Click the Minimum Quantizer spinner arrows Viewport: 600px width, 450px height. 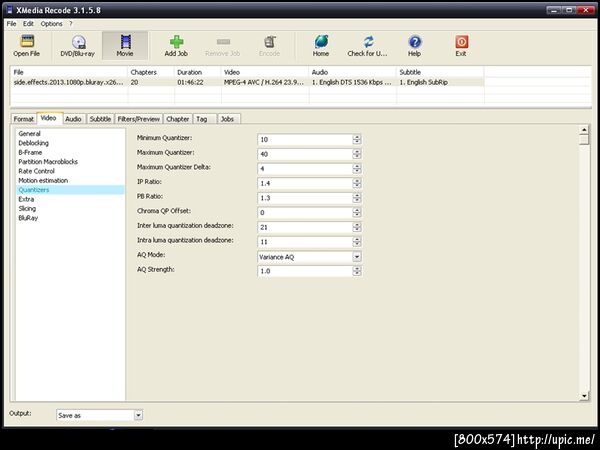[x=357, y=139]
